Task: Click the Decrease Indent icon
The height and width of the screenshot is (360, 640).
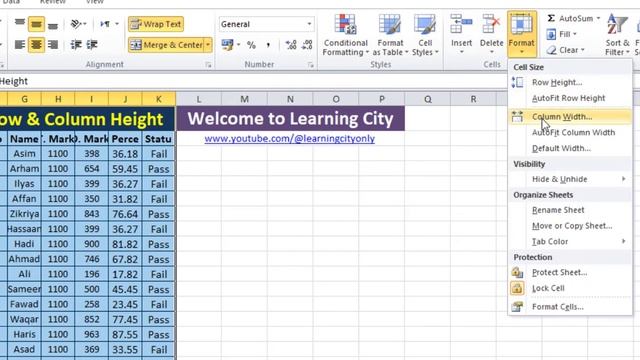Action: pyautogui.click(x=76, y=44)
